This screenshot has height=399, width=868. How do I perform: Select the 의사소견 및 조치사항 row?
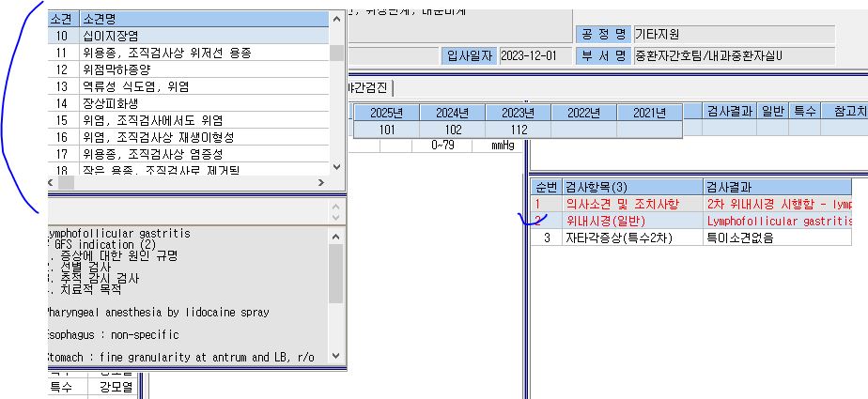tap(690, 204)
